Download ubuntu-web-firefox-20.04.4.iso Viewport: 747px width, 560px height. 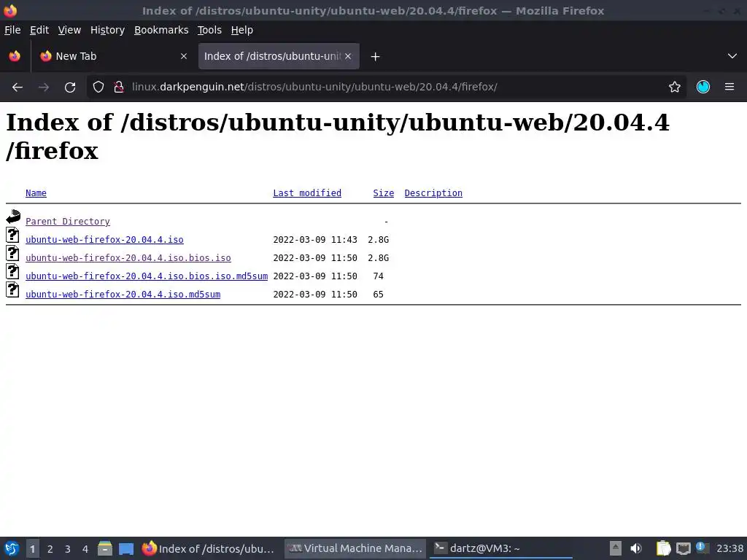click(104, 239)
